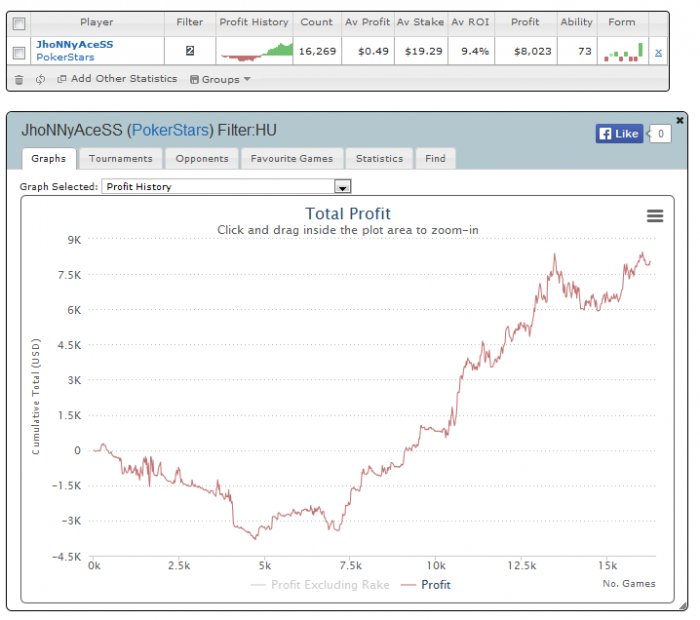
Task: Click the Filter column header
Action: pyautogui.click(x=190, y=22)
